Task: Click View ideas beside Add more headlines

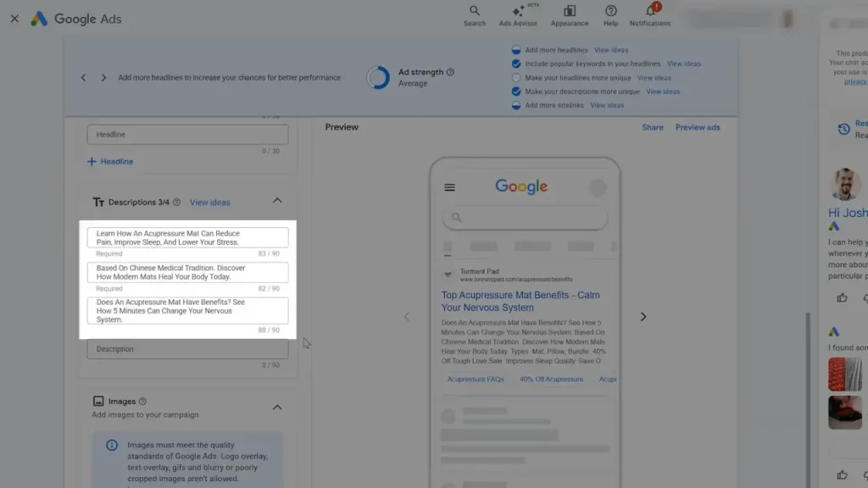Action: (x=611, y=50)
